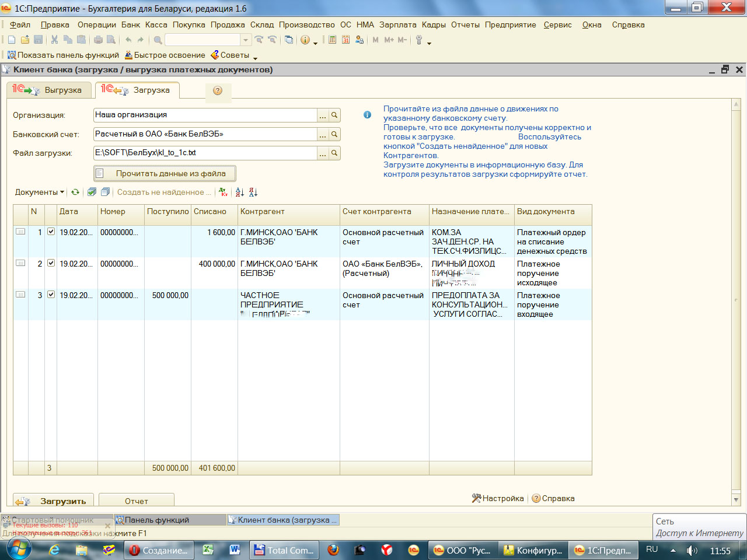Open the dropdown arrow next to wrench icon
The image size is (747, 560).
click(x=429, y=43)
